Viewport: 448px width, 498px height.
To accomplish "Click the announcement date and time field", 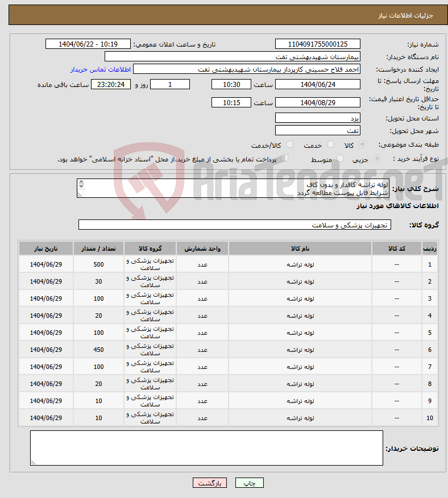I will click(x=88, y=44).
